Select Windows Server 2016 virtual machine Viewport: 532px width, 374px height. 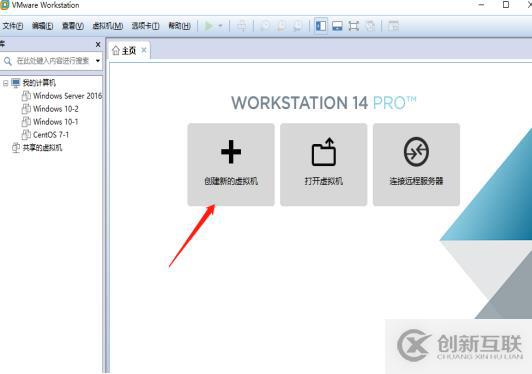(68, 96)
